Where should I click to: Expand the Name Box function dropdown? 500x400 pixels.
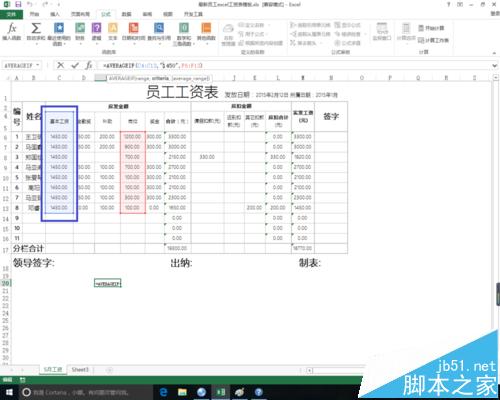pos(38,65)
